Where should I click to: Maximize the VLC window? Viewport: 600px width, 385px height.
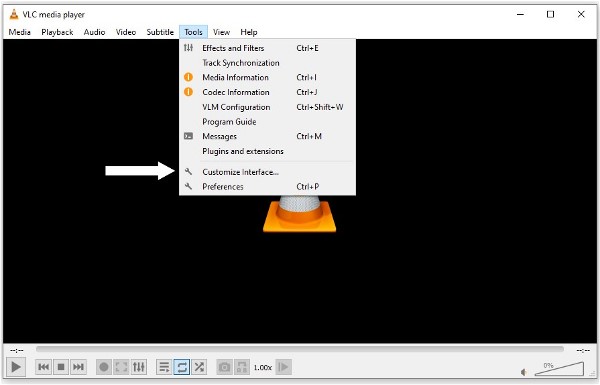coord(550,15)
